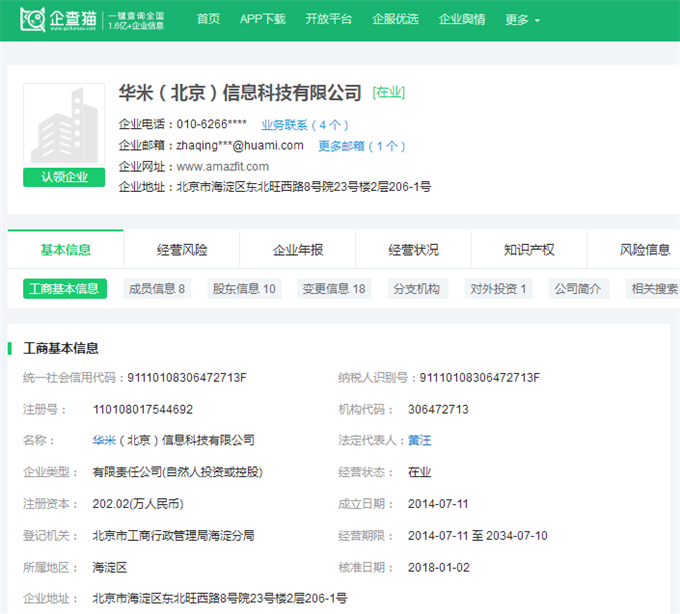
Task: Switch to the 经营风险 tab
Action: (x=182, y=249)
